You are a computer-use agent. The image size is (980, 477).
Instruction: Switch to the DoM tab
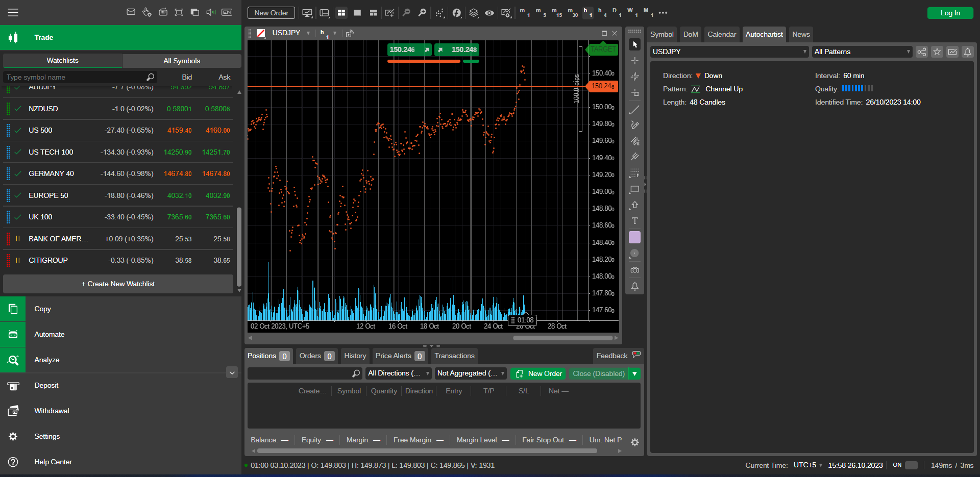(x=691, y=34)
